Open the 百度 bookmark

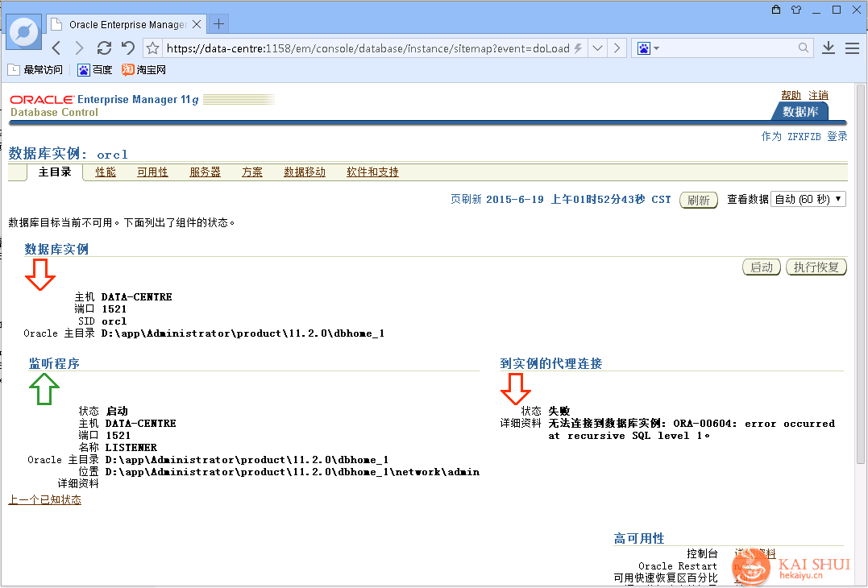94,70
